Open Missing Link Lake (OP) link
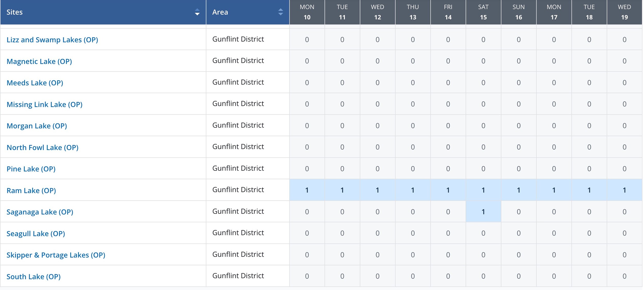Screen dimensions: 644x290 (45, 104)
